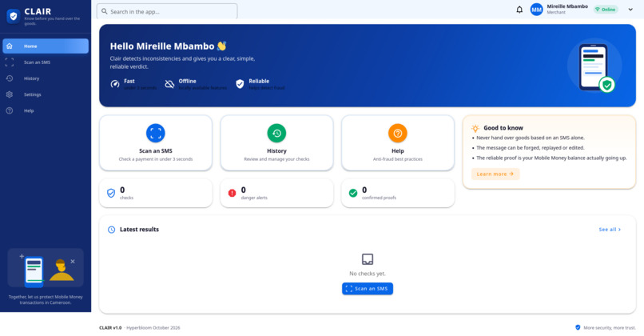644x336 pixels.
Task: Open History from the sidebar menu
Action: (x=46, y=78)
